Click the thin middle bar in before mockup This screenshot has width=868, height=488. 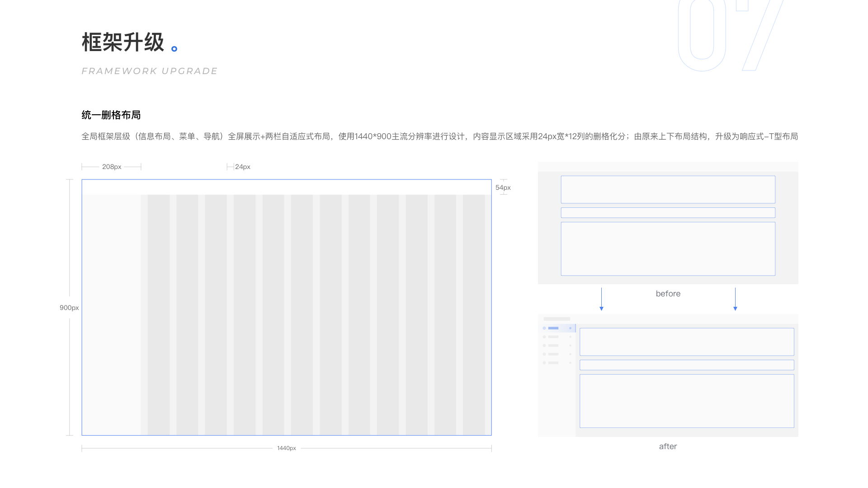click(x=668, y=213)
